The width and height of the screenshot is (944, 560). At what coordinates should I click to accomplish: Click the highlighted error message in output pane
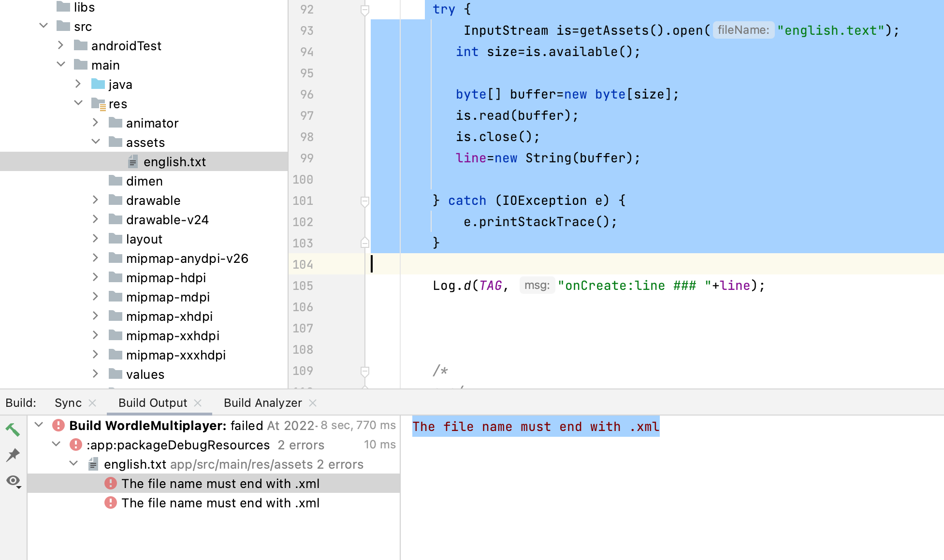coord(536,427)
